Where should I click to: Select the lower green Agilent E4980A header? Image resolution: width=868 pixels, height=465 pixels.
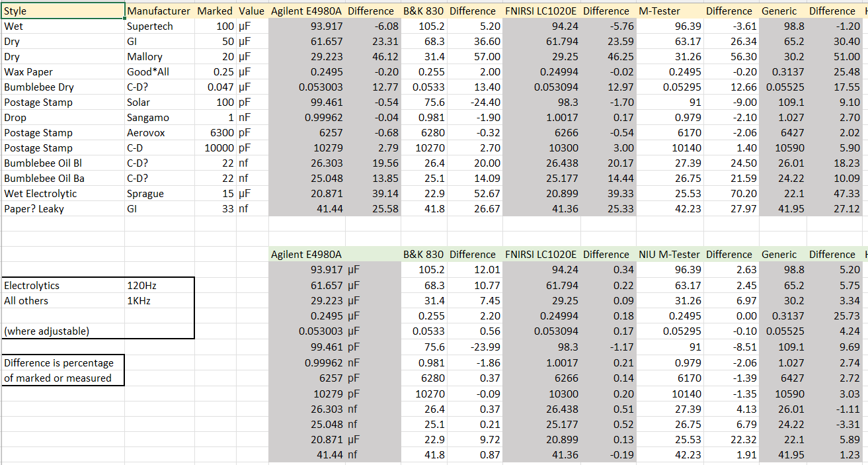click(x=307, y=255)
